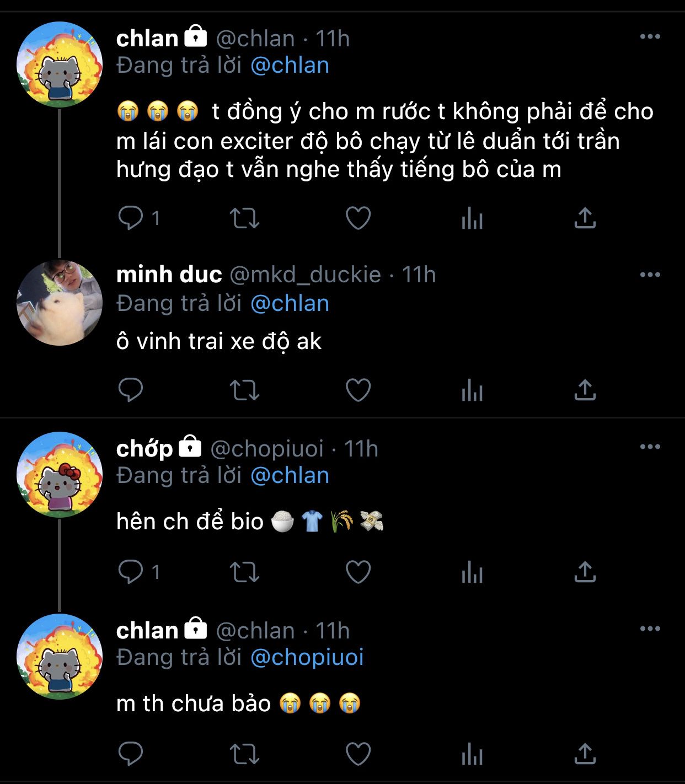Viewport: 685px width, 784px height.
Task: Open more options on chlan's first tweet
Action: point(650,37)
